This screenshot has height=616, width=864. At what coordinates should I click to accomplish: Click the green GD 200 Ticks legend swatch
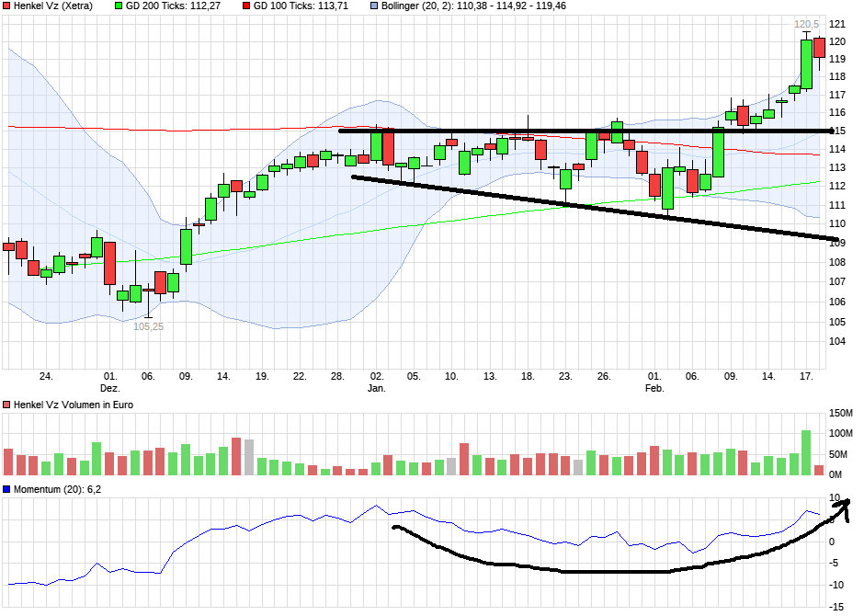(x=119, y=6)
